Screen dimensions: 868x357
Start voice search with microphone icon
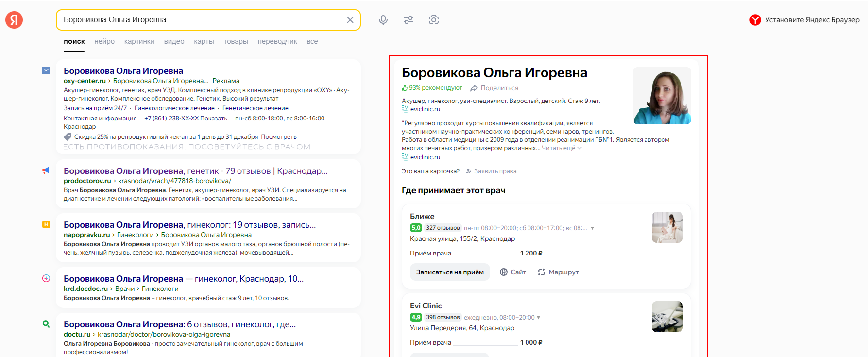383,20
